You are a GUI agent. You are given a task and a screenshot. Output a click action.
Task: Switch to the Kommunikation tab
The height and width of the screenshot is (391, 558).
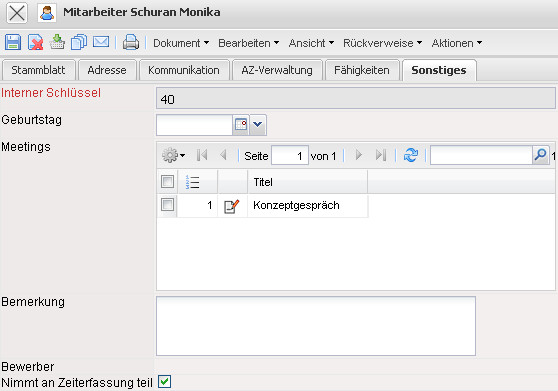tap(184, 70)
